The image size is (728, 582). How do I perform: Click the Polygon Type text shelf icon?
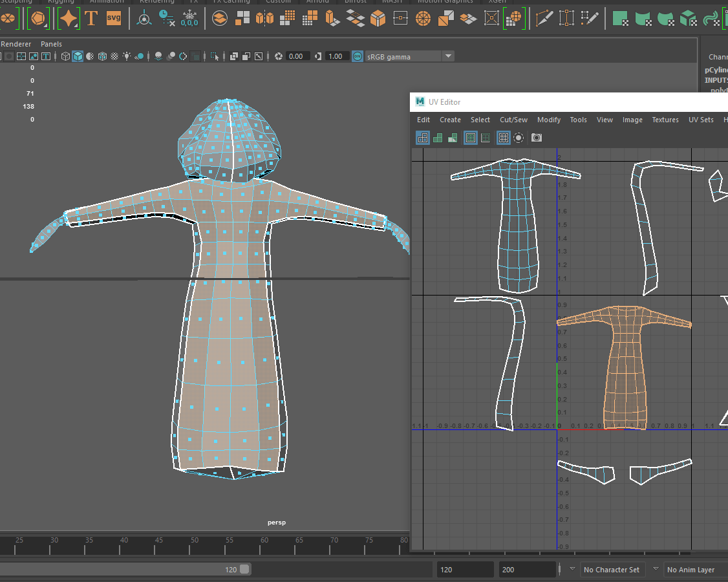click(x=91, y=19)
